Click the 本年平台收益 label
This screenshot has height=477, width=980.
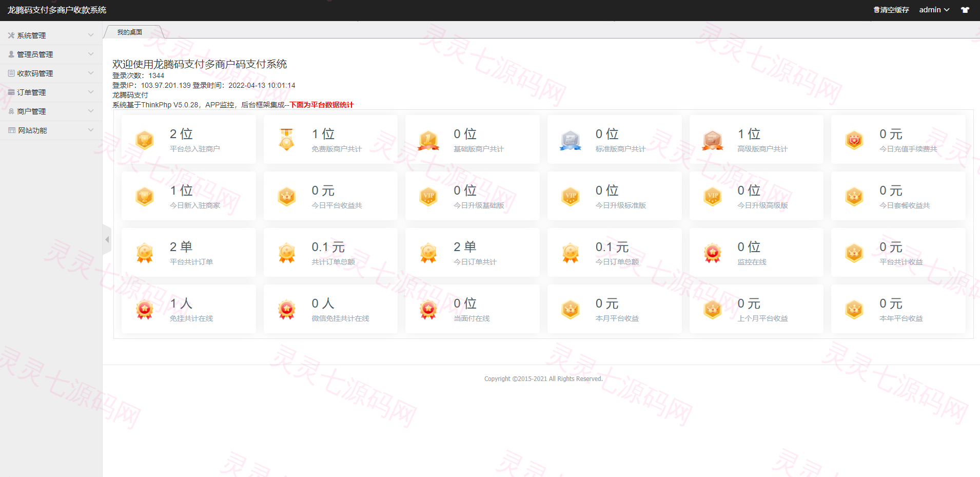(x=901, y=318)
